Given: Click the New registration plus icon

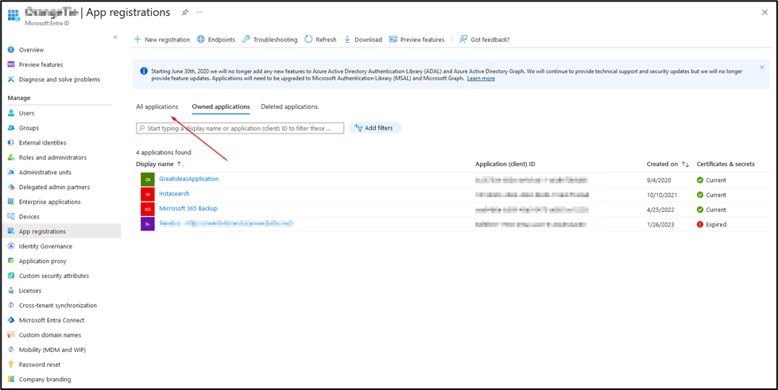Looking at the screenshot, I should 137,39.
